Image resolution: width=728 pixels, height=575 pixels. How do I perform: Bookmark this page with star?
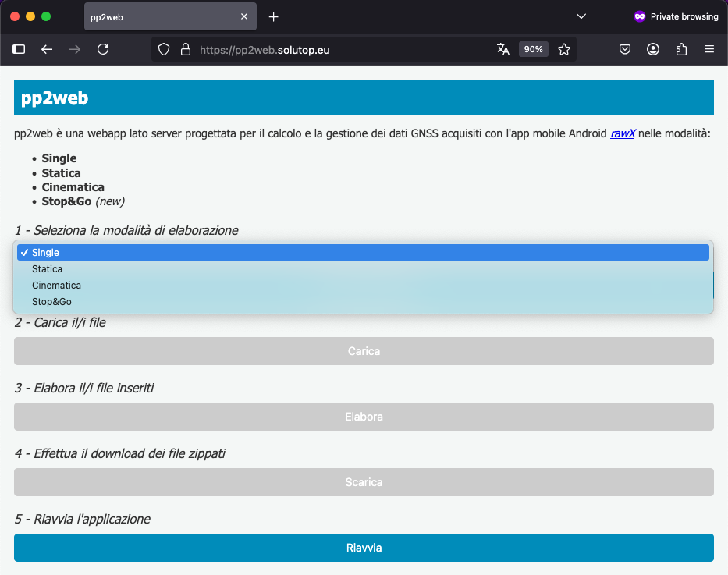click(564, 49)
